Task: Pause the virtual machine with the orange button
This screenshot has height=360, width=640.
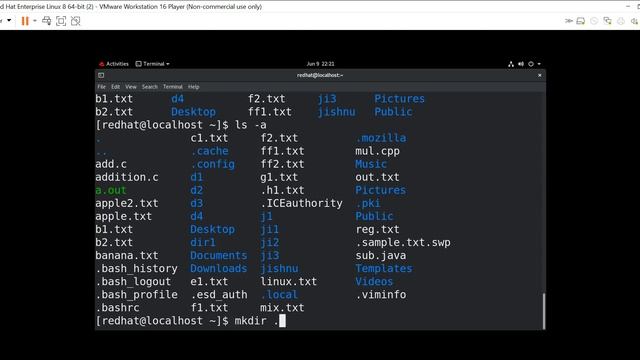Action: pos(25,21)
